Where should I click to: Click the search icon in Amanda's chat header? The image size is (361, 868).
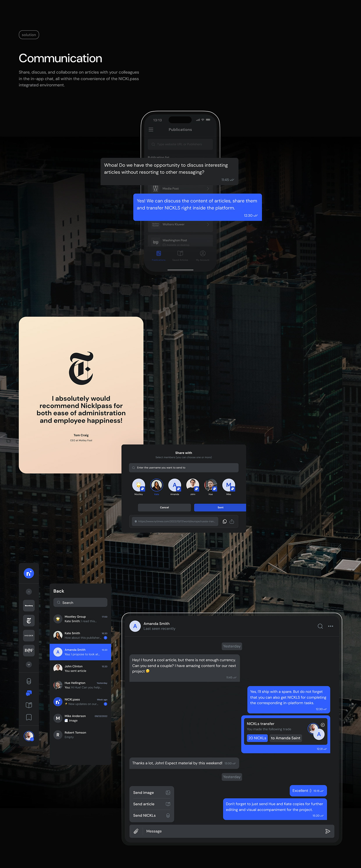(320, 626)
